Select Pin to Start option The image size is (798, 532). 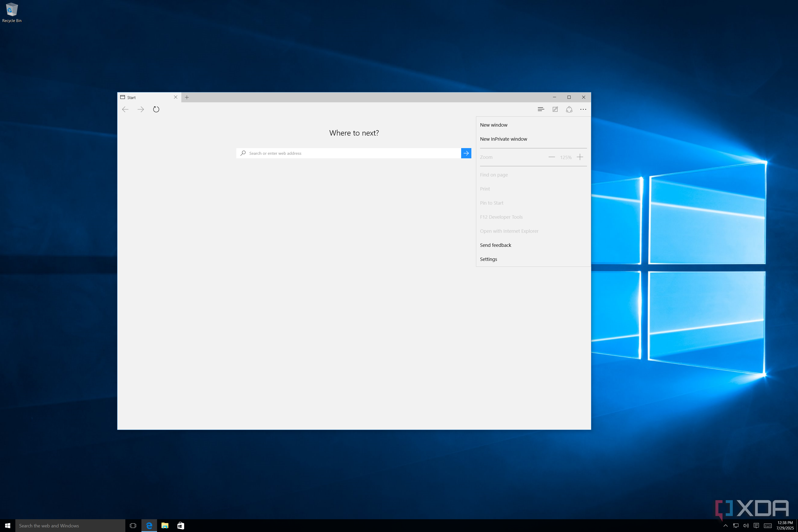[x=533, y=203]
